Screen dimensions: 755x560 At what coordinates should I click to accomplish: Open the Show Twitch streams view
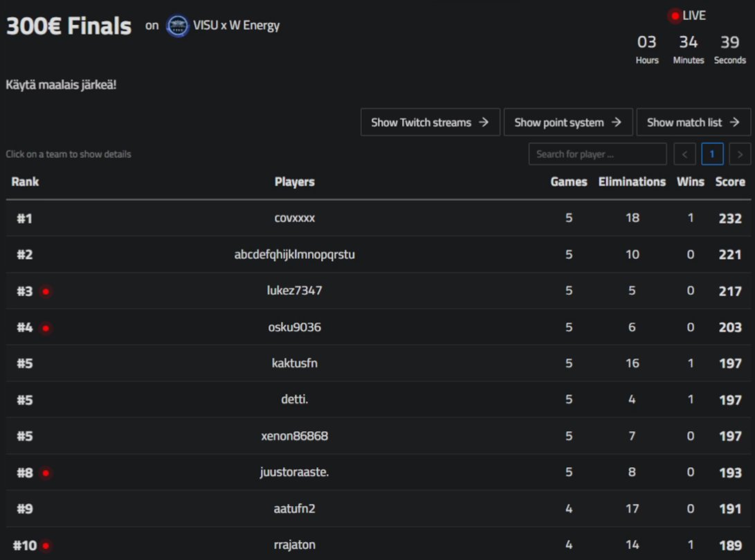coord(430,122)
